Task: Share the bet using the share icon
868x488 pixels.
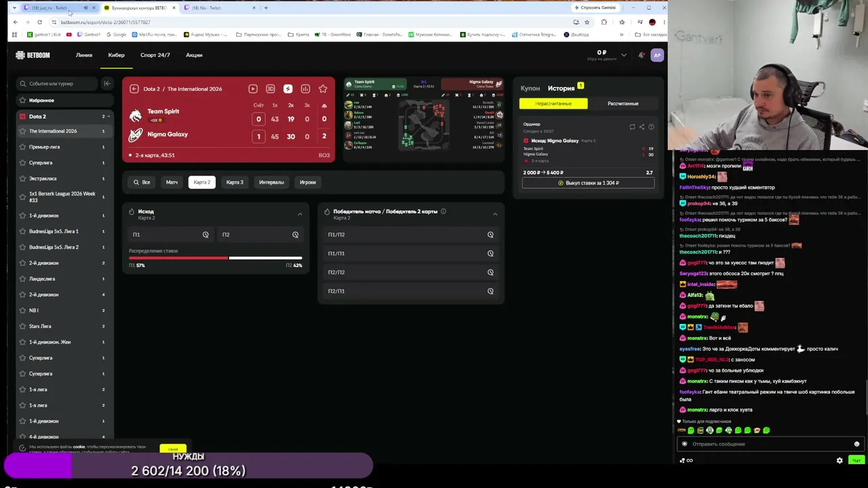Action: tap(642, 127)
